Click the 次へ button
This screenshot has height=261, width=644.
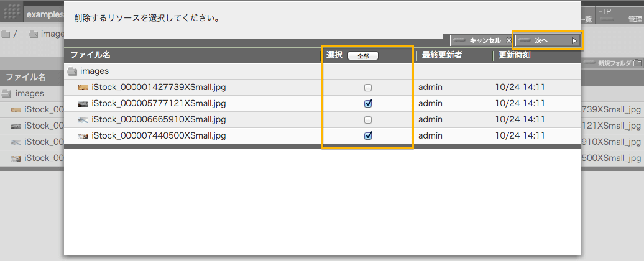tap(548, 40)
